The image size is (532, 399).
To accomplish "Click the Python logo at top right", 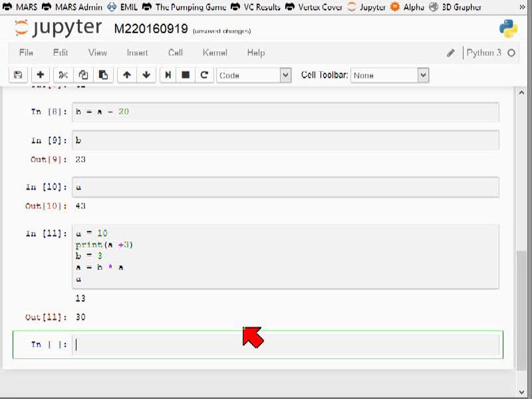I will coord(508,28).
